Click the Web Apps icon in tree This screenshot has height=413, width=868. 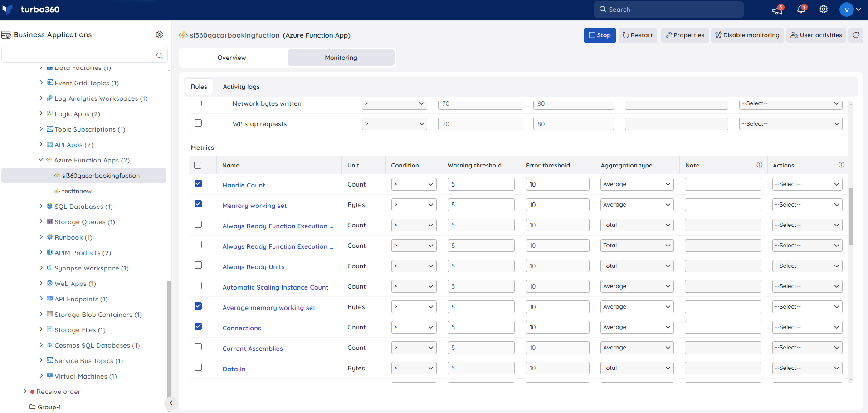coord(50,283)
